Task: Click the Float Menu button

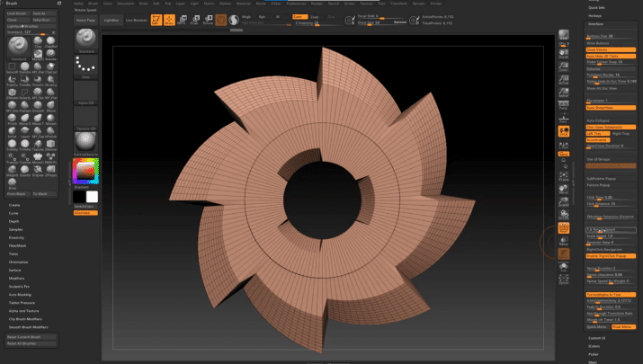Action: [x=623, y=326]
